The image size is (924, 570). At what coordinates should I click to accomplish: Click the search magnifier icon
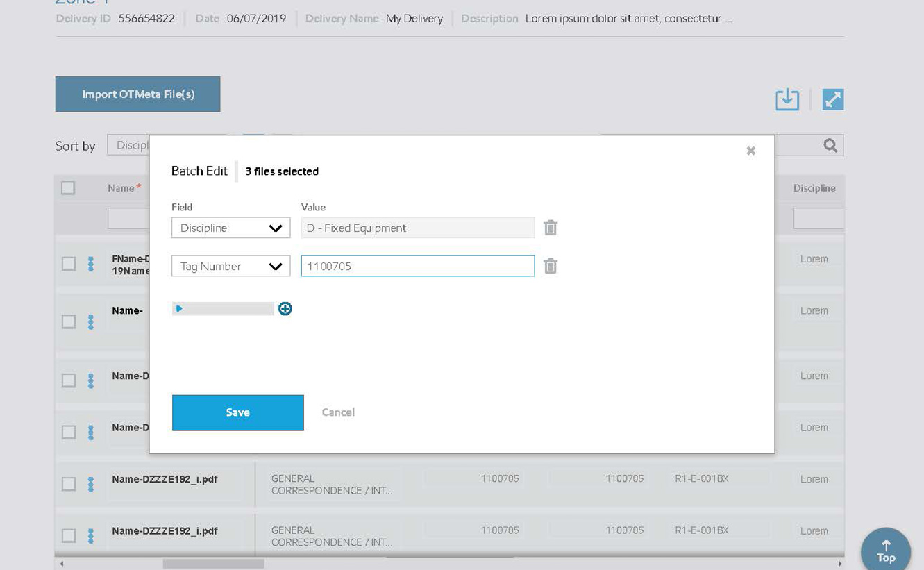point(830,145)
